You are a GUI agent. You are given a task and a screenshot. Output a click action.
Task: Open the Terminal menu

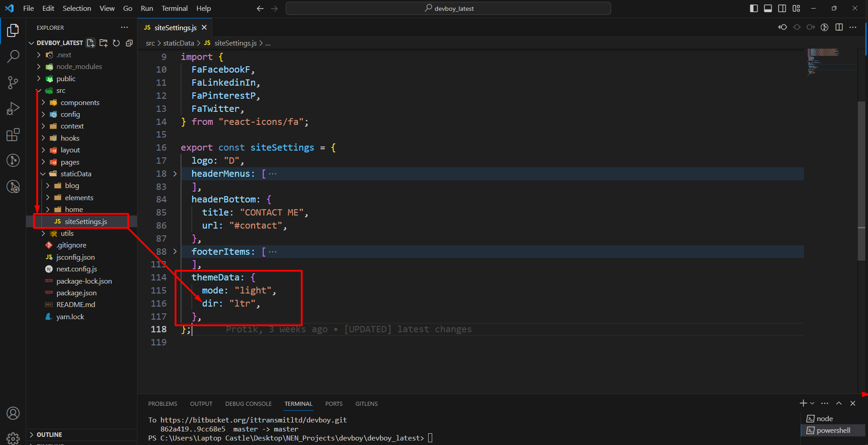pyautogui.click(x=174, y=9)
